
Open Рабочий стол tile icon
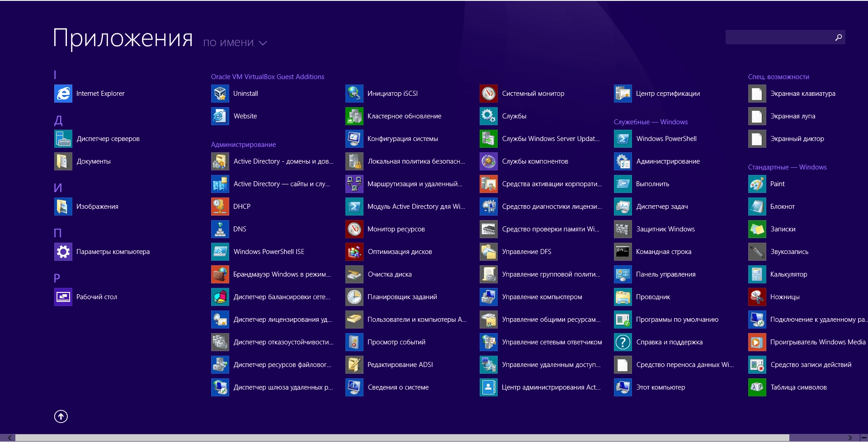coord(63,297)
